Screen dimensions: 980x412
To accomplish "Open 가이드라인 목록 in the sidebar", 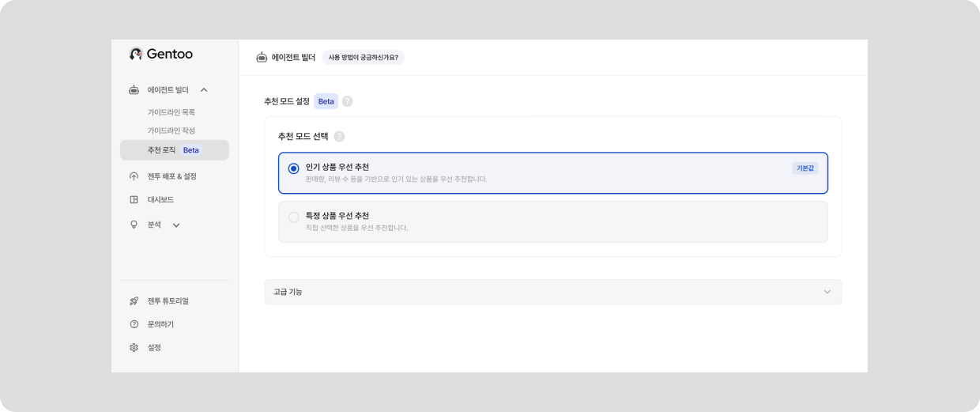I will click(x=171, y=112).
